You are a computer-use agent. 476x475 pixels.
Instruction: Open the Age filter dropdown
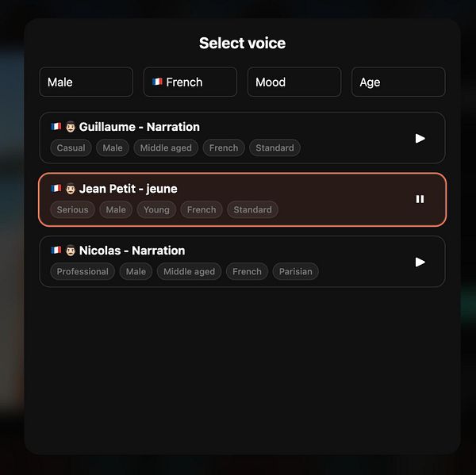coord(398,82)
